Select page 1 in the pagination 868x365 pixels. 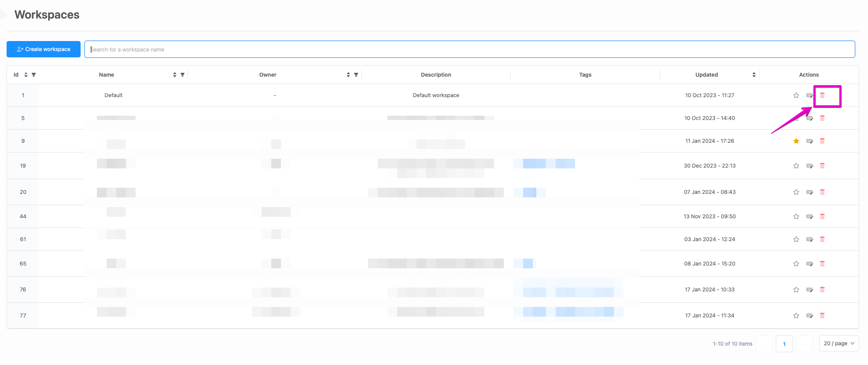tap(784, 343)
